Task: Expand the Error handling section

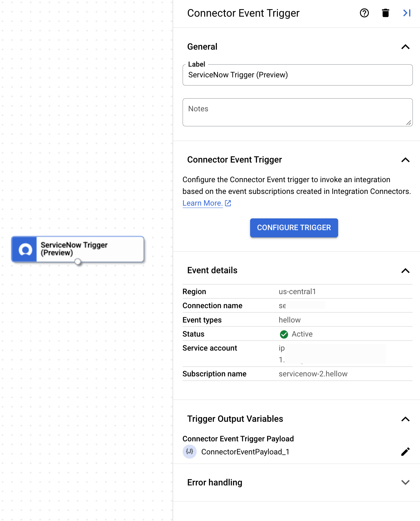Action: pos(405,482)
